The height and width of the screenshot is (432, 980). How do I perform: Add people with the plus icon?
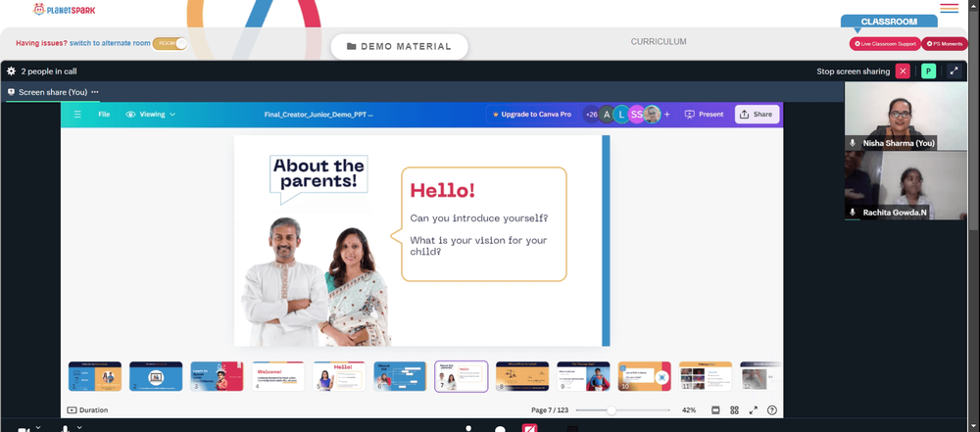(666, 115)
